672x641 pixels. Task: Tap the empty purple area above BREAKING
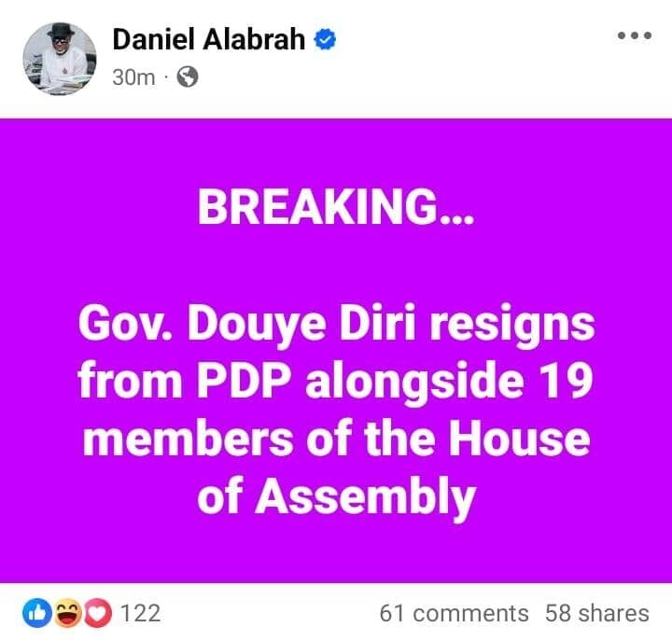tap(336, 149)
